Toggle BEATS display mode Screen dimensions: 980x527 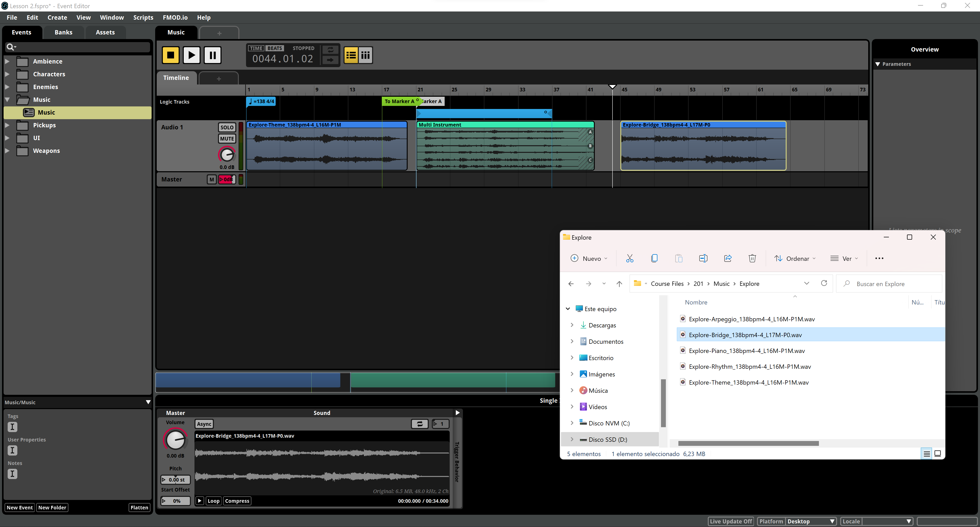[274, 48]
